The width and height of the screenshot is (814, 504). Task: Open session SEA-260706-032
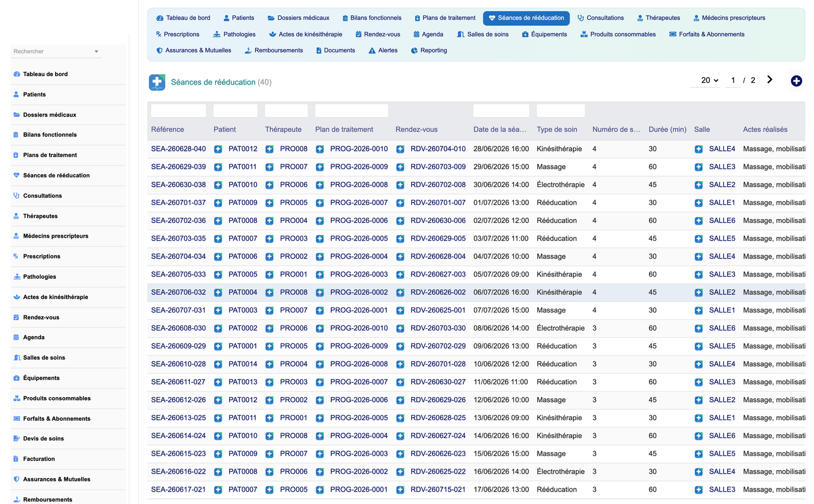[x=178, y=292]
